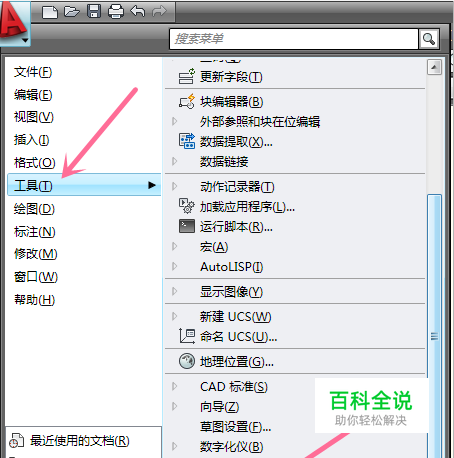Open the 修改(M) menu
The height and width of the screenshot is (458, 454).
(x=36, y=254)
